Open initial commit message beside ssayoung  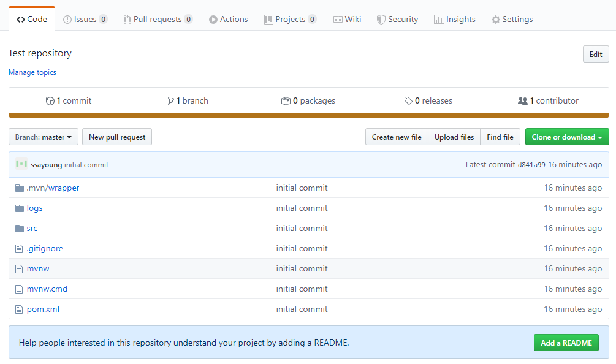(x=86, y=165)
